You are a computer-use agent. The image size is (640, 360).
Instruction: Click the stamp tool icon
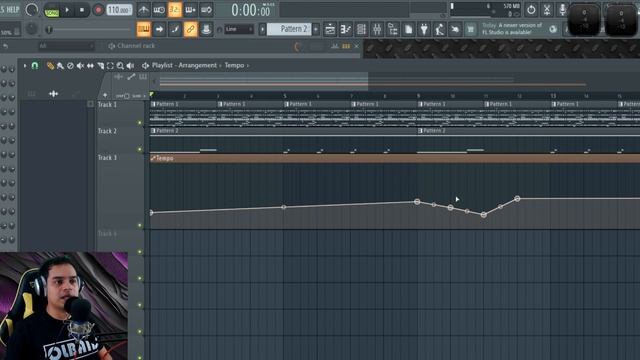pyautogui.click(x=206, y=29)
